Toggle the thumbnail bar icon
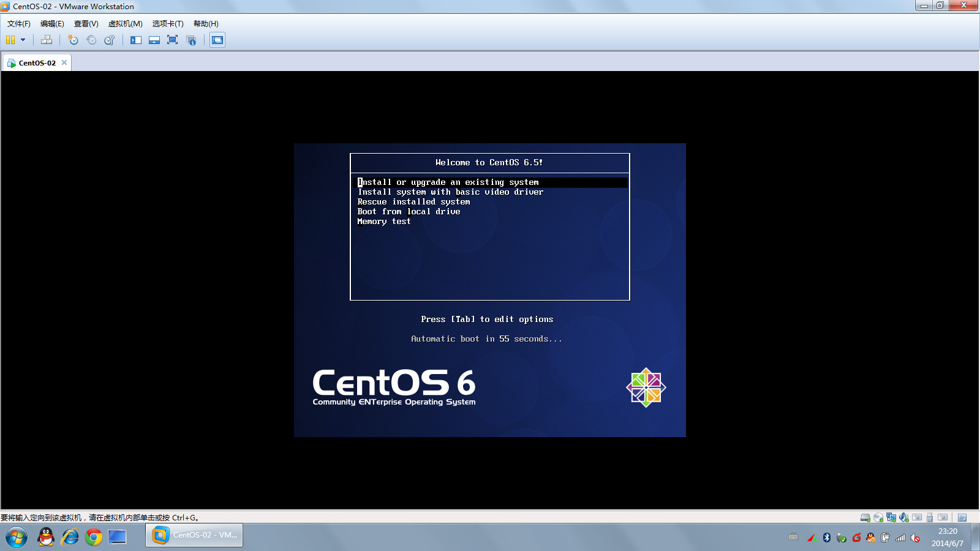The image size is (980, 551). click(154, 40)
